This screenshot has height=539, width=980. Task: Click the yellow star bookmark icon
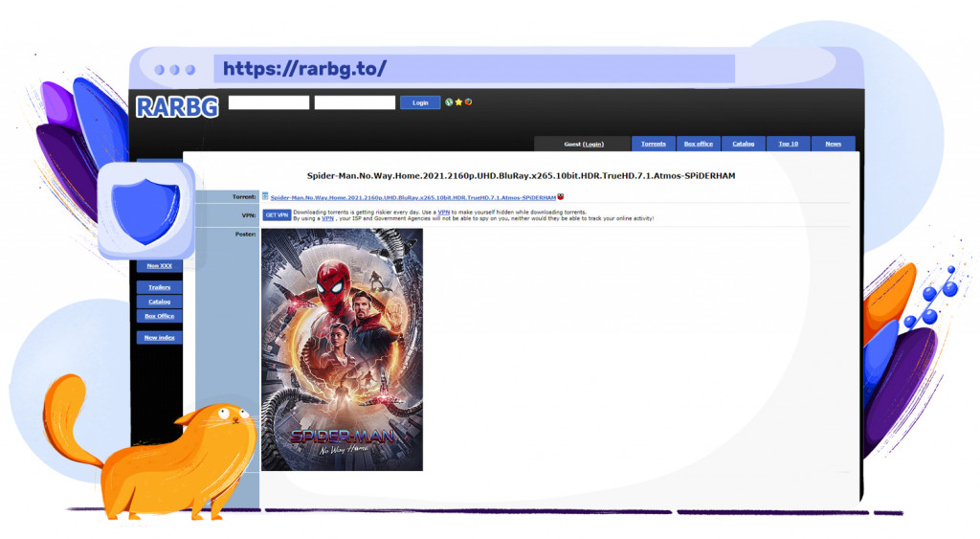click(x=458, y=101)
